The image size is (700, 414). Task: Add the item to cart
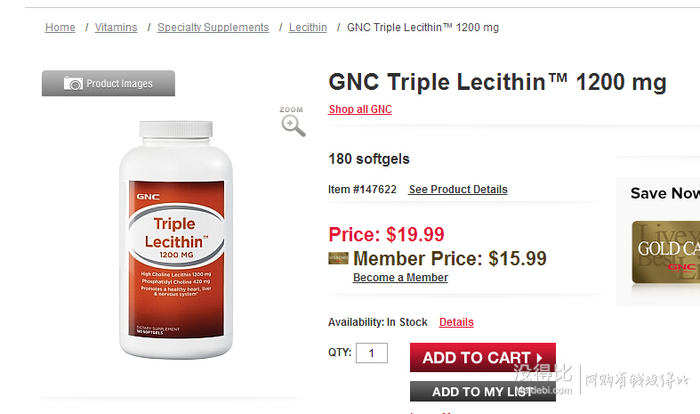click(483, 357)
